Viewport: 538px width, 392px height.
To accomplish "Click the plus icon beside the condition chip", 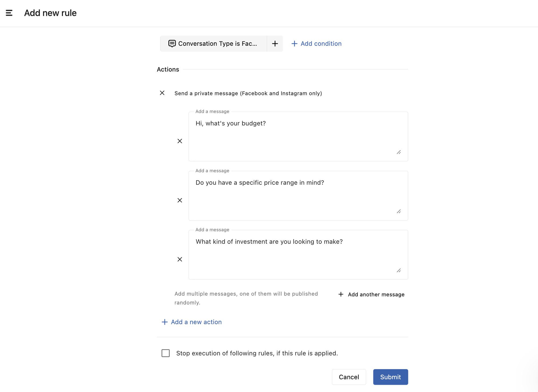I will coord(275,43).
